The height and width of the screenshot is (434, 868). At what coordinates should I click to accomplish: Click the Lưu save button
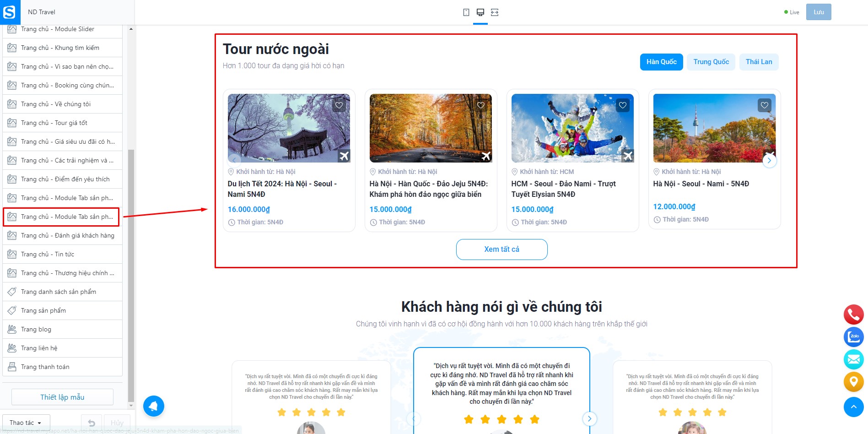pos(819,12)
